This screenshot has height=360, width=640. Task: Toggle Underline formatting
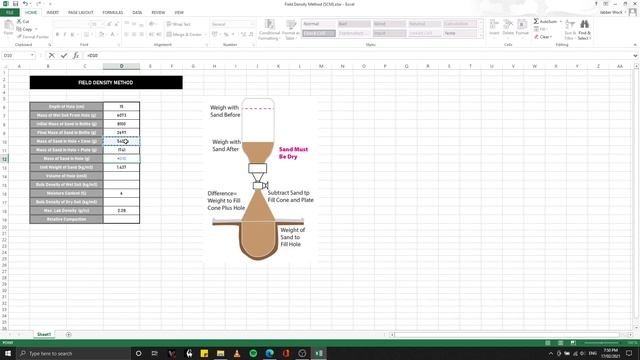[72, 34]
